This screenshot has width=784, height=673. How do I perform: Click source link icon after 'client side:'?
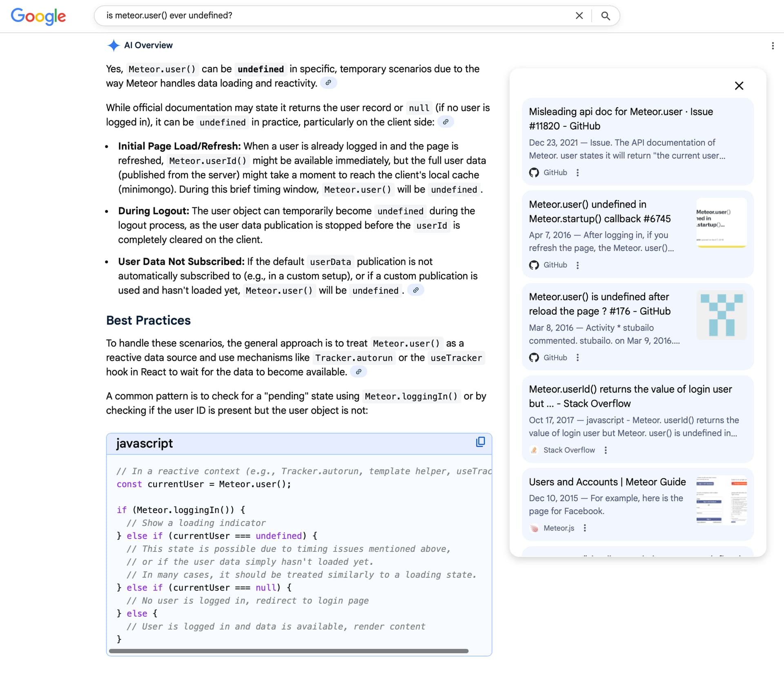(445, 122)
